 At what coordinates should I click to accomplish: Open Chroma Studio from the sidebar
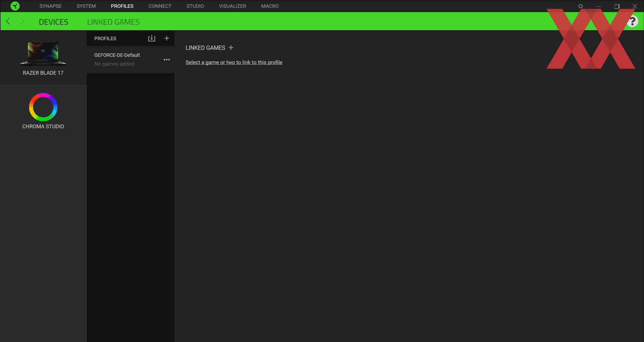point(43,111)
